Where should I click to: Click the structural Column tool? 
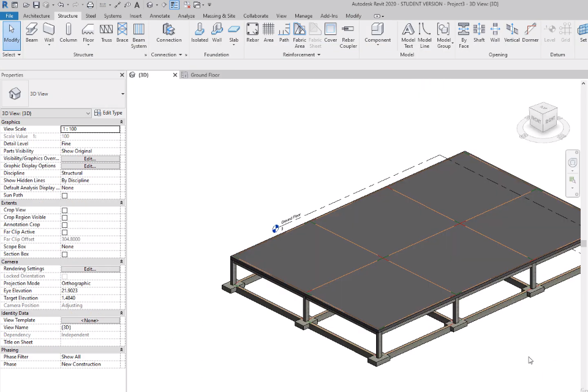68,32
